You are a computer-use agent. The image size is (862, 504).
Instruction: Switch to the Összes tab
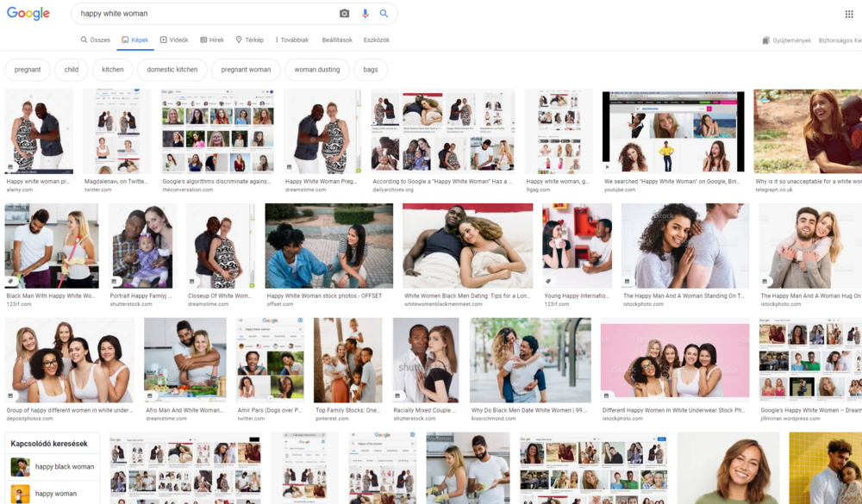(x=95, y=40)
